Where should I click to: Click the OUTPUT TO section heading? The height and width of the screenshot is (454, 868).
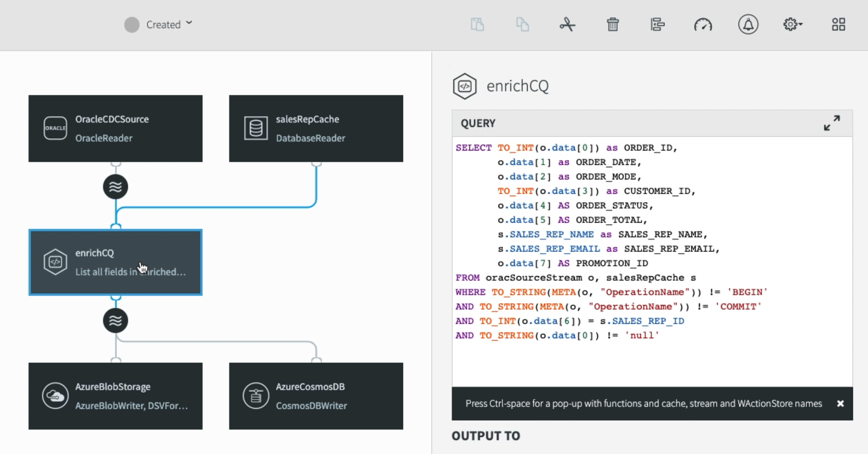pyautogui.click(x=486, y=436)
